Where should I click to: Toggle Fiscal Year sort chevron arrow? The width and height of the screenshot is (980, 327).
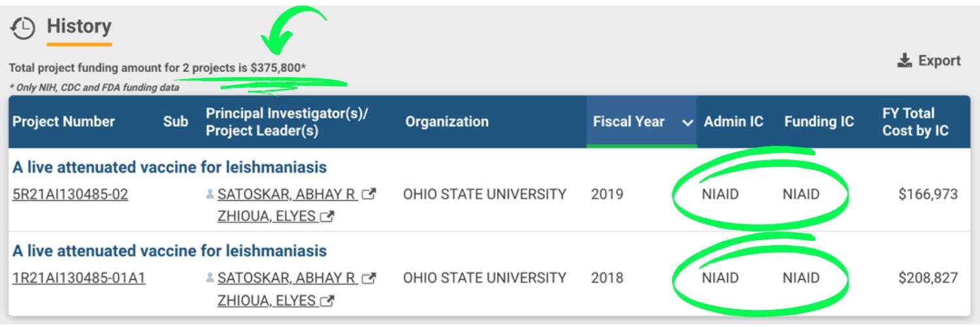(x=687, y=122)
